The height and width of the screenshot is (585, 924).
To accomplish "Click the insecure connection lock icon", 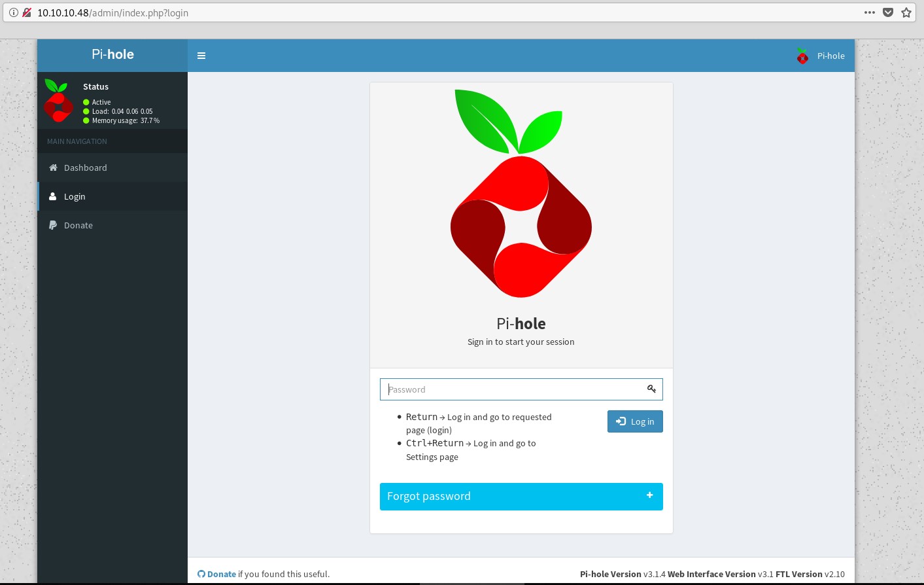I will coord(27,12).
